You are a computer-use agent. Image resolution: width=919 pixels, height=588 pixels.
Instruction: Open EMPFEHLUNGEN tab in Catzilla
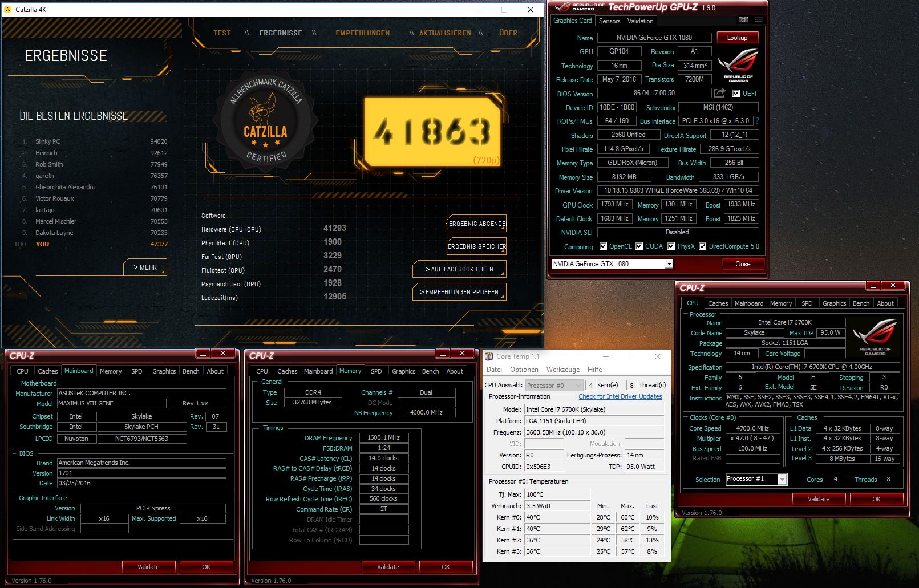click(362, 33)
